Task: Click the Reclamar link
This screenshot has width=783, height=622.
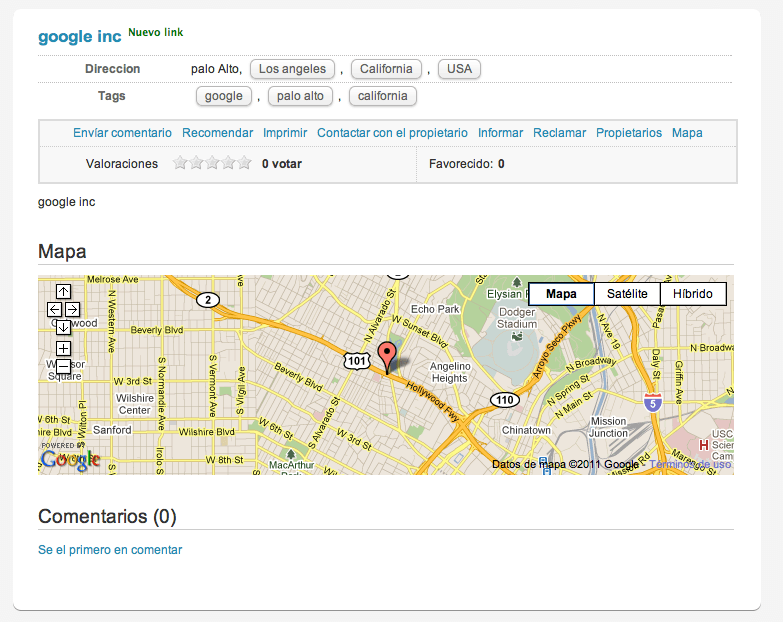Action: point(559,133)
